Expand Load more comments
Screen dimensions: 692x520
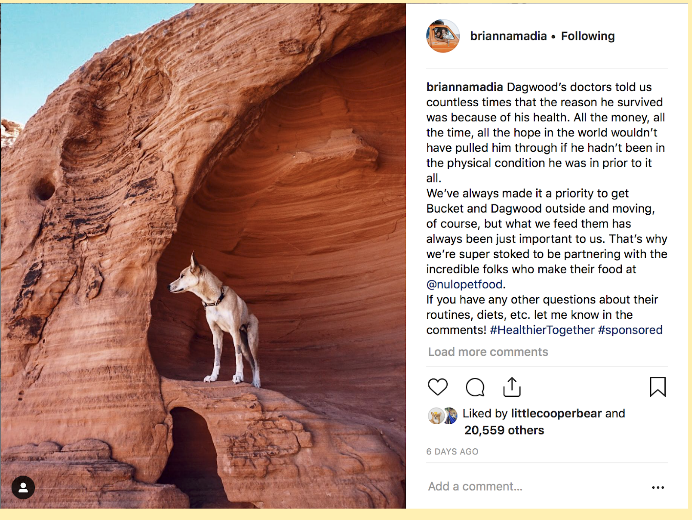[488, 352]
